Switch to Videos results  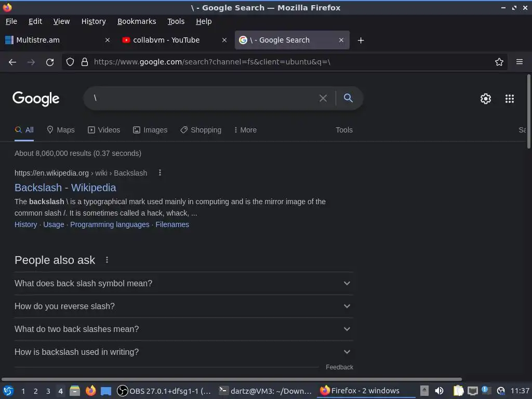pos(104,130)
